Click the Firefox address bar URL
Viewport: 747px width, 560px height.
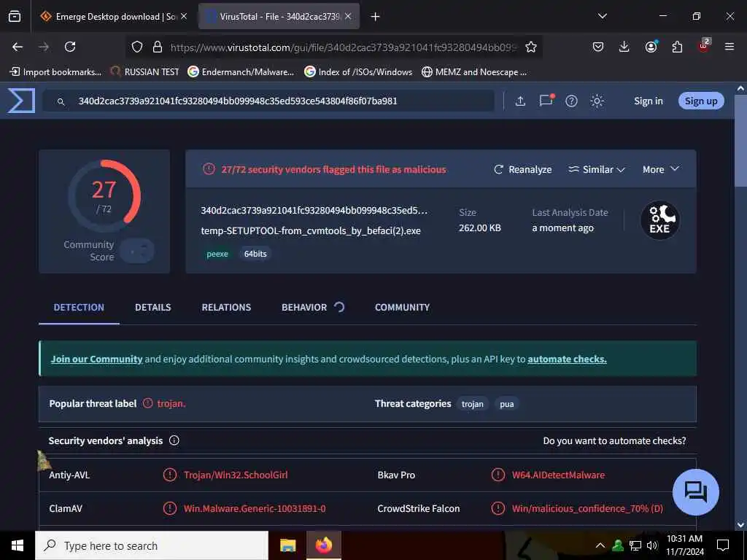[343, 47]
